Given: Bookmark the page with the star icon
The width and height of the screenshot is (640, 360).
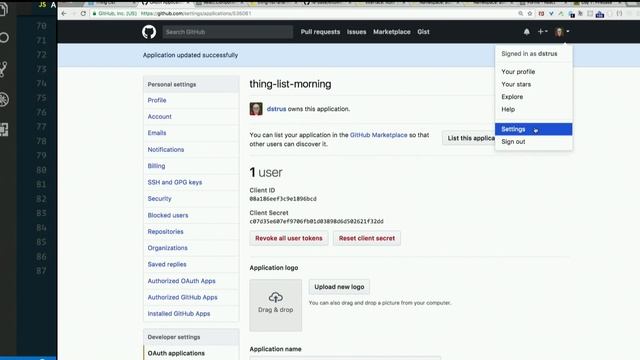Looking at the screenshot, I should click(x=530, y=13).
